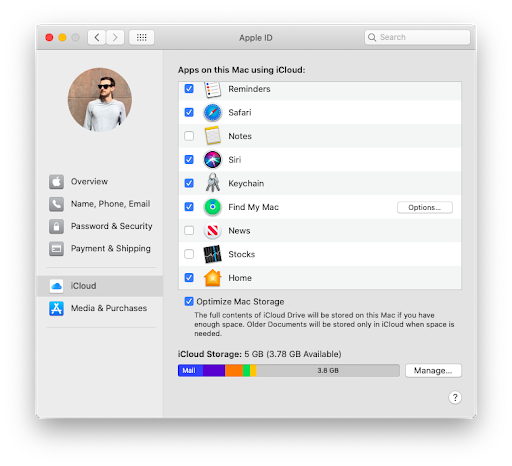Click the Manage storage button
This screenshot has width=512, height=466.
[433, 371]
